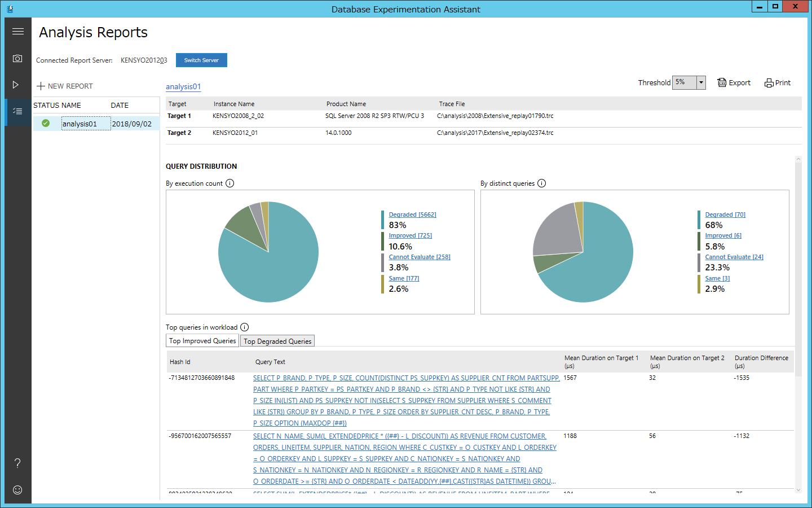Open Cannot Evaluate [24] link
The width and height of the screenshot is (812, 508).
734,257
